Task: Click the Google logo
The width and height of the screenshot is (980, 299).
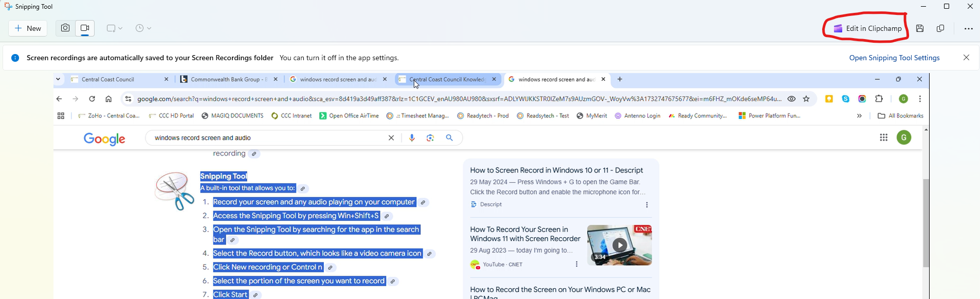Action: 104,139
